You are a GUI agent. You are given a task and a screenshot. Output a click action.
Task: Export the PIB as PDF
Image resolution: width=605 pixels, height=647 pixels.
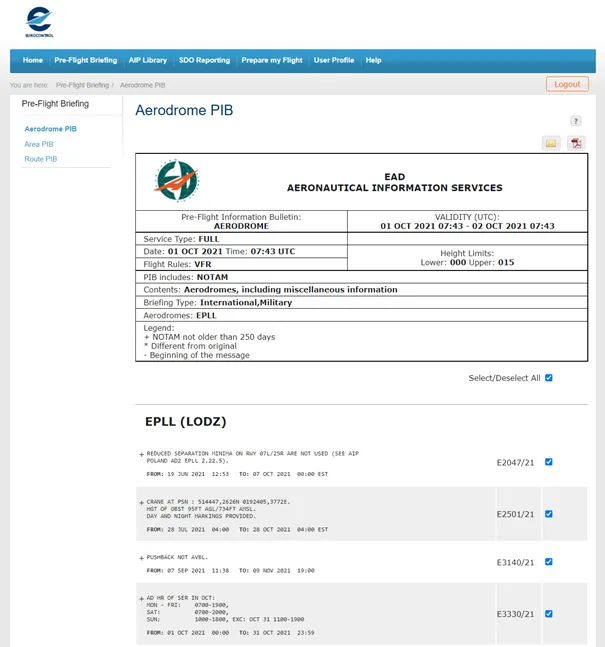point(576,143)
